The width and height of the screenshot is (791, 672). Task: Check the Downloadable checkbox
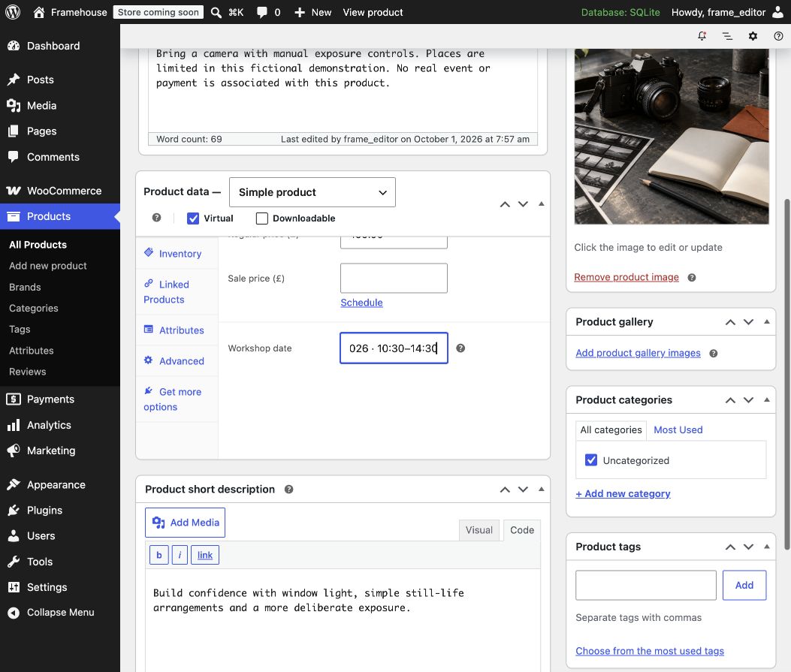coord(262,218)
